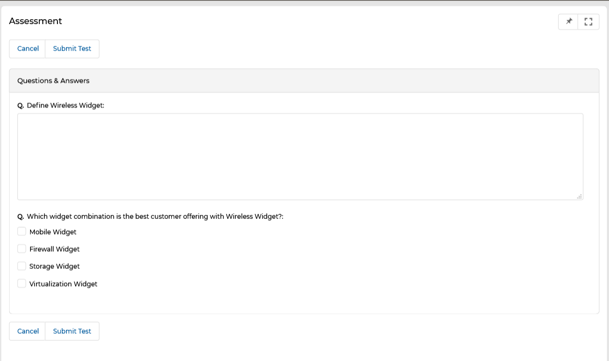Click the Questions & Answers section header
The width and height of the screenshot is (609, 361).
[x=304, y=81]
